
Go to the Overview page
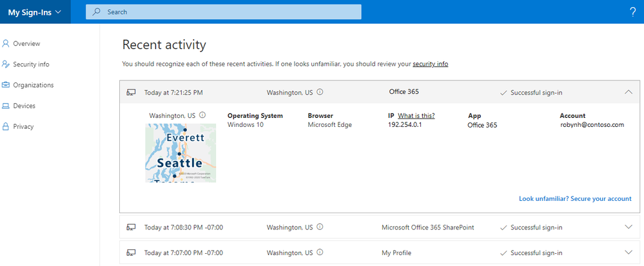pyautogui.click(x=26, y=44)
